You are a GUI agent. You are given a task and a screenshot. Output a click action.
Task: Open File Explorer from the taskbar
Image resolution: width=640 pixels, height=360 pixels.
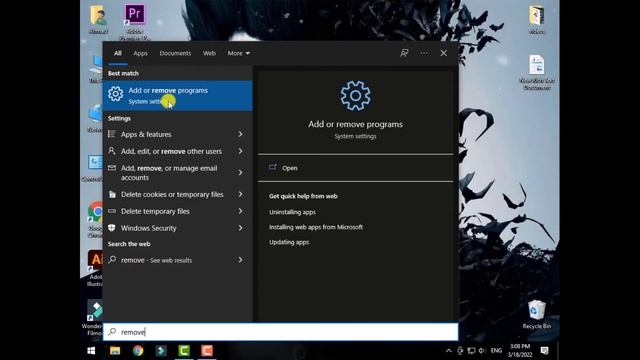(x=115, y=351)
